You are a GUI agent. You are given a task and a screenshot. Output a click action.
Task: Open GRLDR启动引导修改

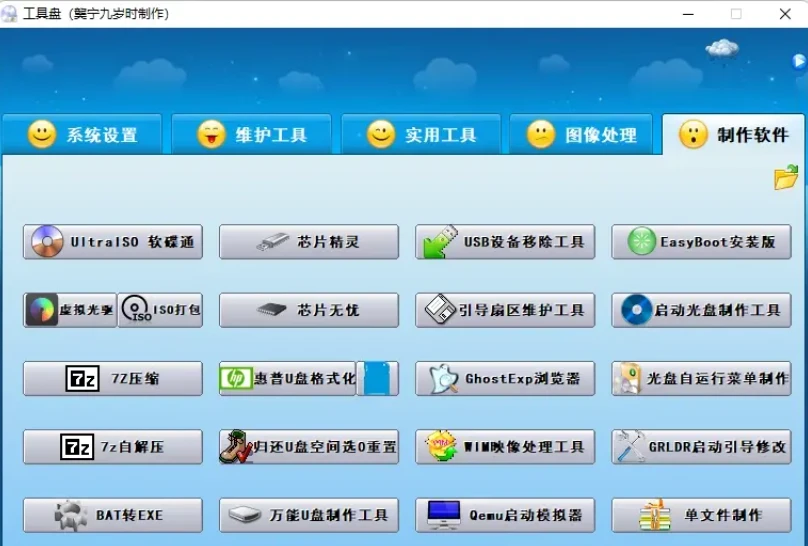coord(701,447)
